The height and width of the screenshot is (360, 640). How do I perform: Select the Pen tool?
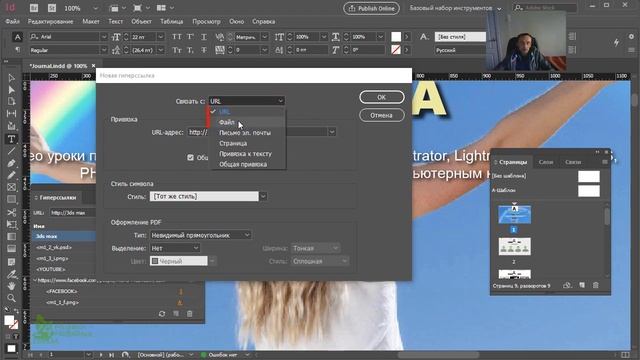[x=11, y=163]
